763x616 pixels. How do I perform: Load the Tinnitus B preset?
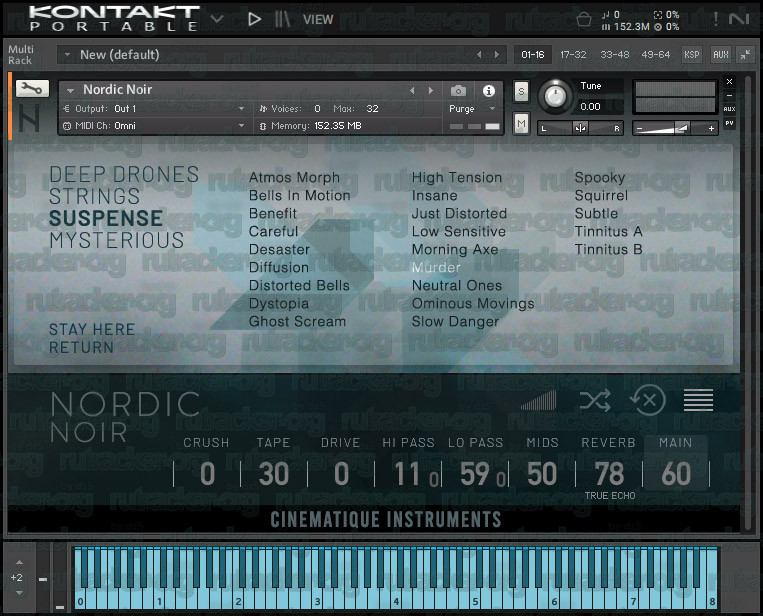click(x=609, y=250)
